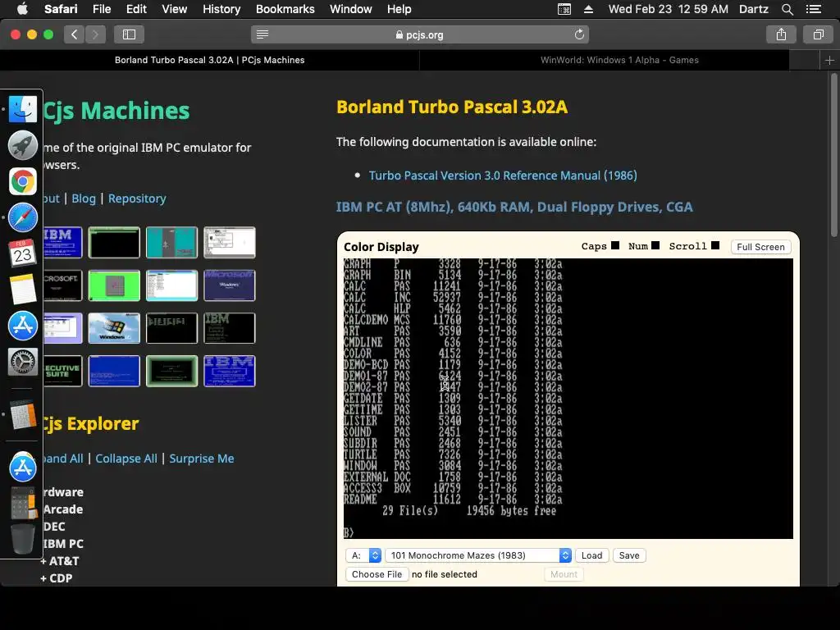Open Turbo Pascal Version 3.0 Reference Manual link
Image resolution: width=840 pixels, height=630 pixels.
pos(503,176)
